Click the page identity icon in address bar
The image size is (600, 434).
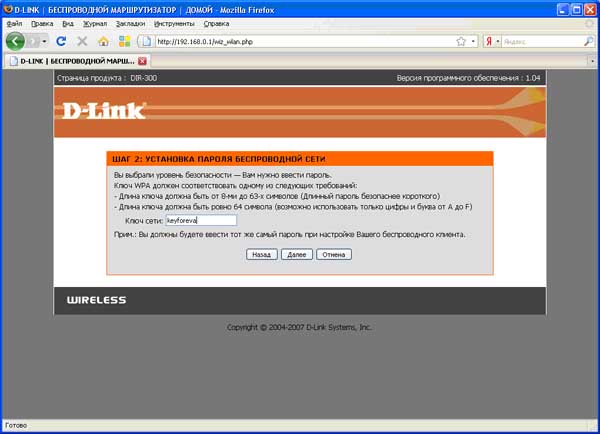point(147,41)
